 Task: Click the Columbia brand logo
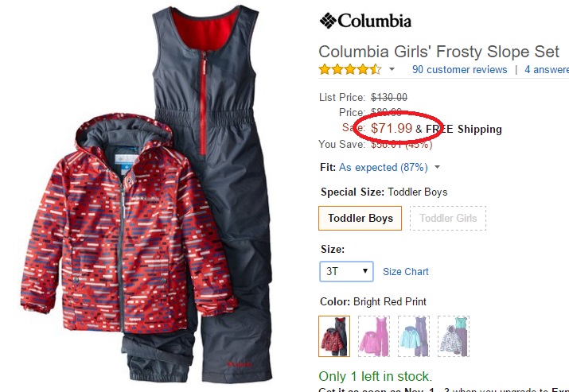click(365, 21)
